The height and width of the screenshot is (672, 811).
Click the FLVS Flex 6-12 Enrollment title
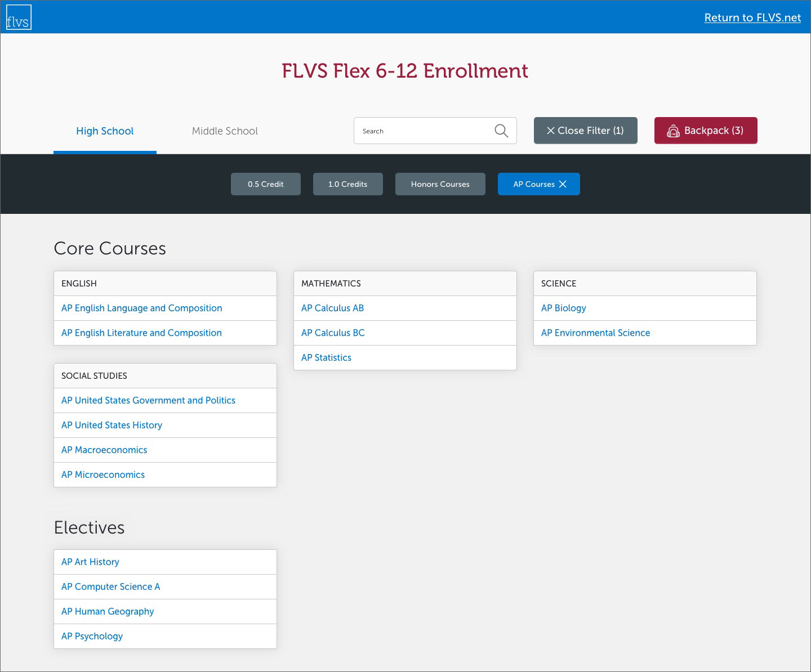coord(405,71)
